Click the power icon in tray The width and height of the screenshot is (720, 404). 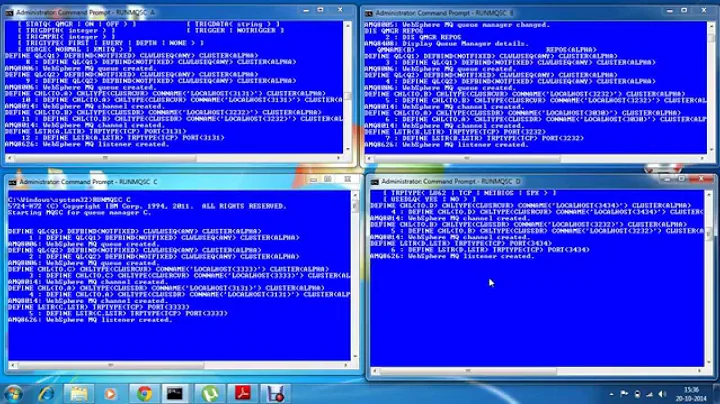tap(637, 394)
